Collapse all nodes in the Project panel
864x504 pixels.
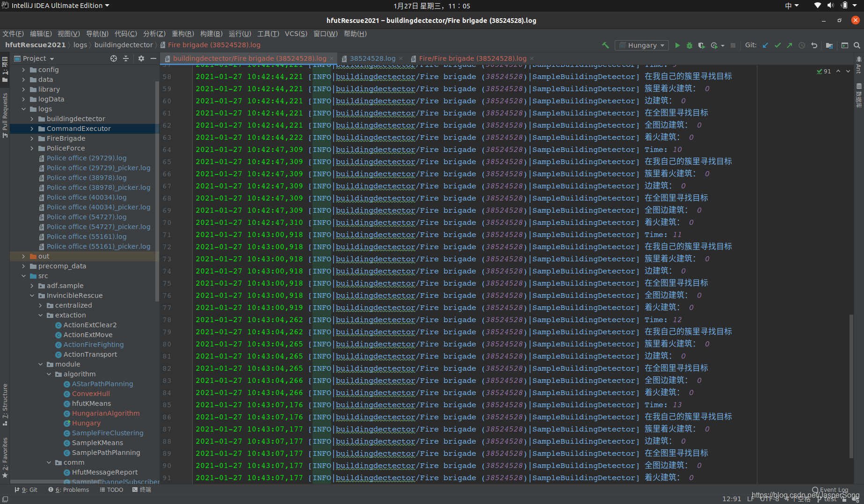point(126,58)
